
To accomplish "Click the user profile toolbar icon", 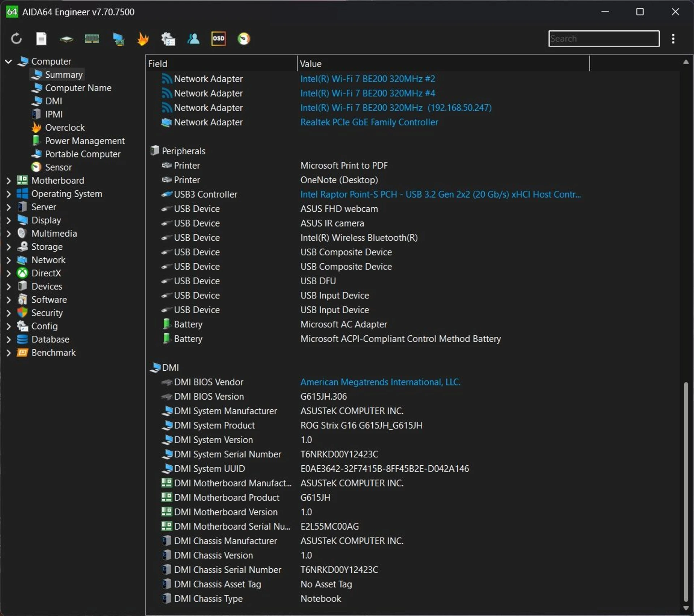I will (x=193, y=39).
